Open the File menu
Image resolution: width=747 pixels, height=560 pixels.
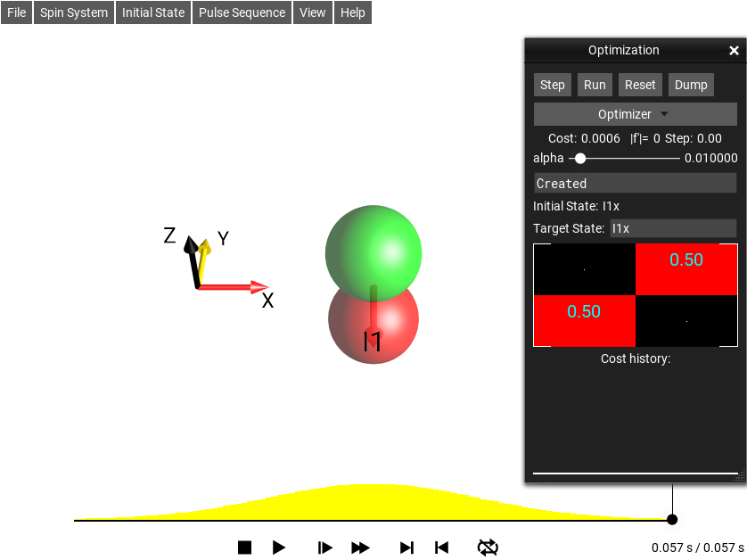[17, 12]
